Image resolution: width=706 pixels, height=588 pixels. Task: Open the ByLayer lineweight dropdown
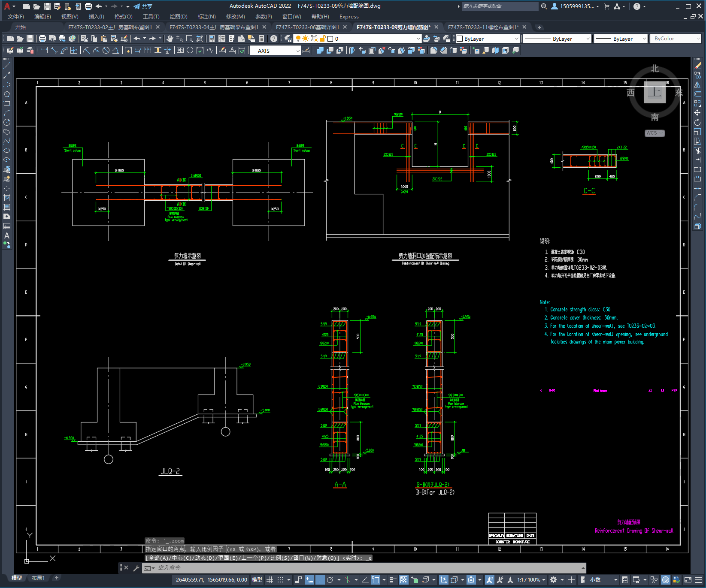point(621,39)
